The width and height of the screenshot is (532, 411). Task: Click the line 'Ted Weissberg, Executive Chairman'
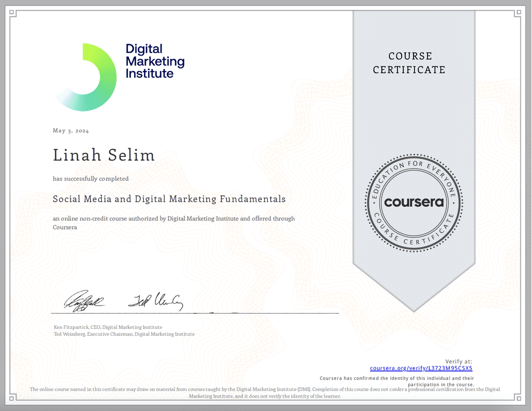pyautogui.click(x=94, y=334)
